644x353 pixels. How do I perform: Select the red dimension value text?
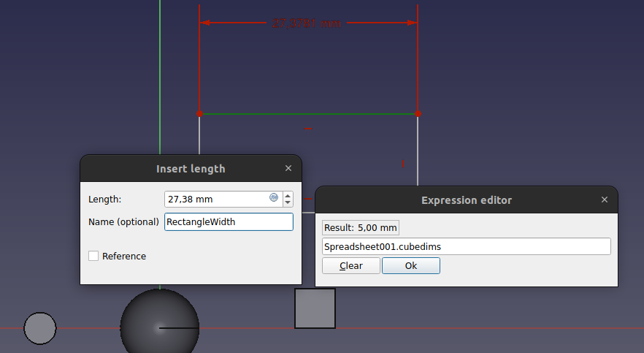306,23
